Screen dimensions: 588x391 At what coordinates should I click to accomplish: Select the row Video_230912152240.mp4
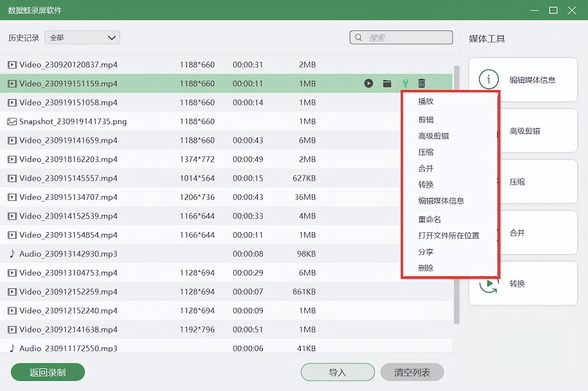point(226,311)
